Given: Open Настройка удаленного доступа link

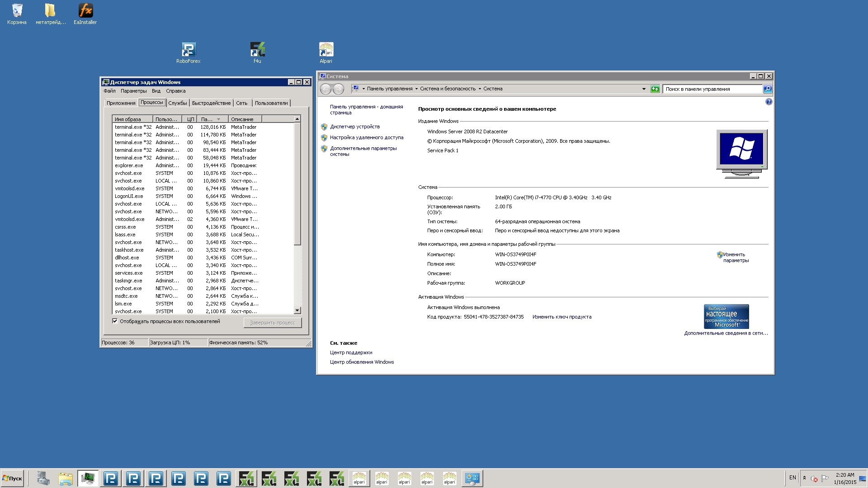Looking at the screenshot, I should pos(367,137).
